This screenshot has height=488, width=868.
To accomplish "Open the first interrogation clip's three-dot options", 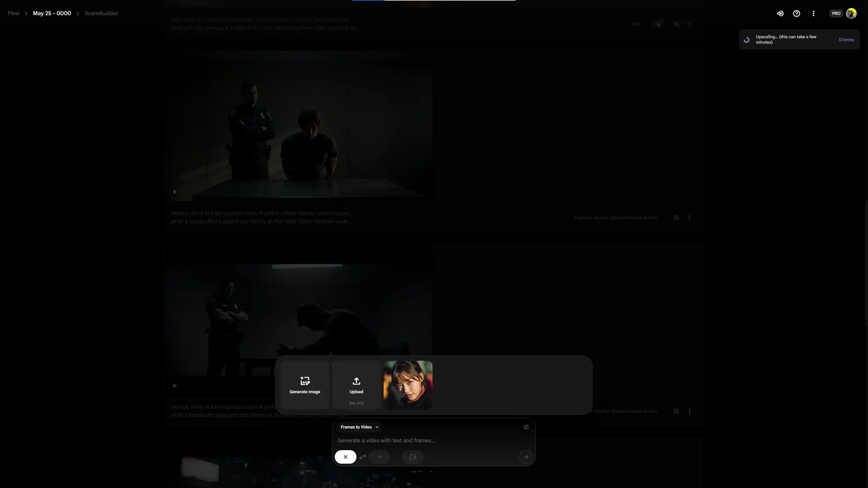I will click(689, 218).
